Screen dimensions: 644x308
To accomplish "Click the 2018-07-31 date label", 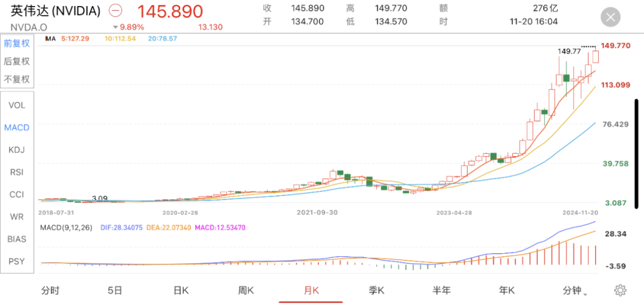I will tap(55, 213).
